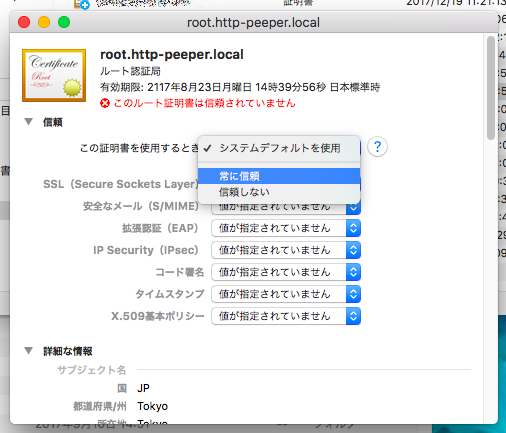Click the country value JP
506x433 pixels.
tap(143, 388)
